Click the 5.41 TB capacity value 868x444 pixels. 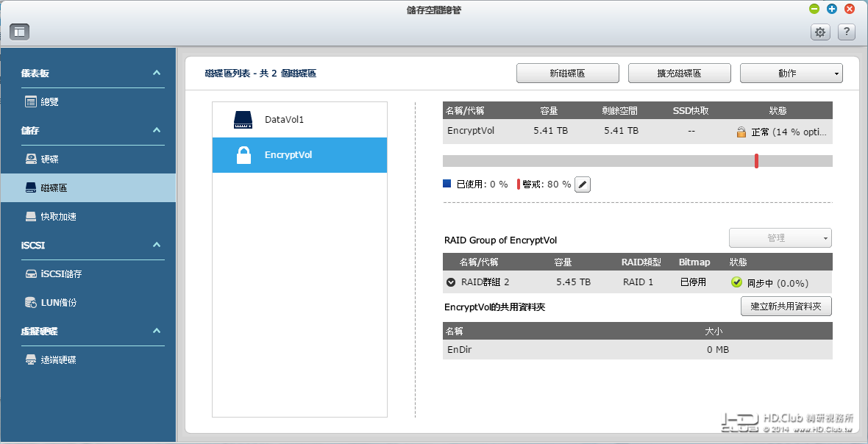[551, 131]
